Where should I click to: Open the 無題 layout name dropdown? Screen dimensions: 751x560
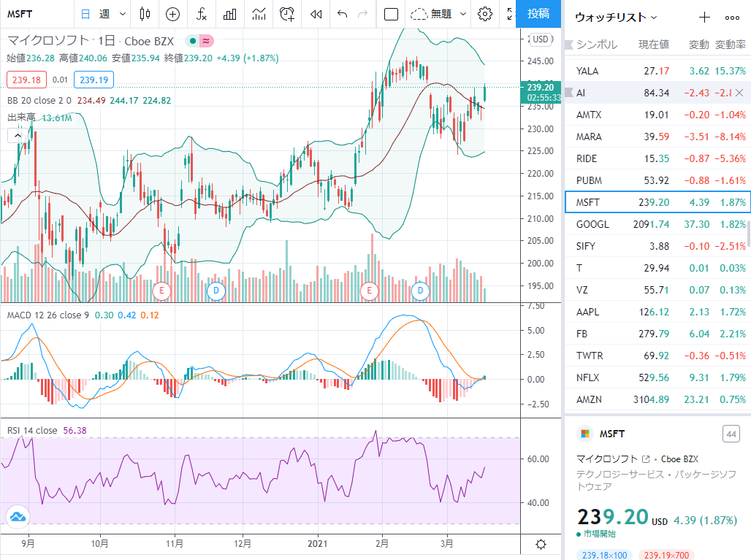coord(462,15)
